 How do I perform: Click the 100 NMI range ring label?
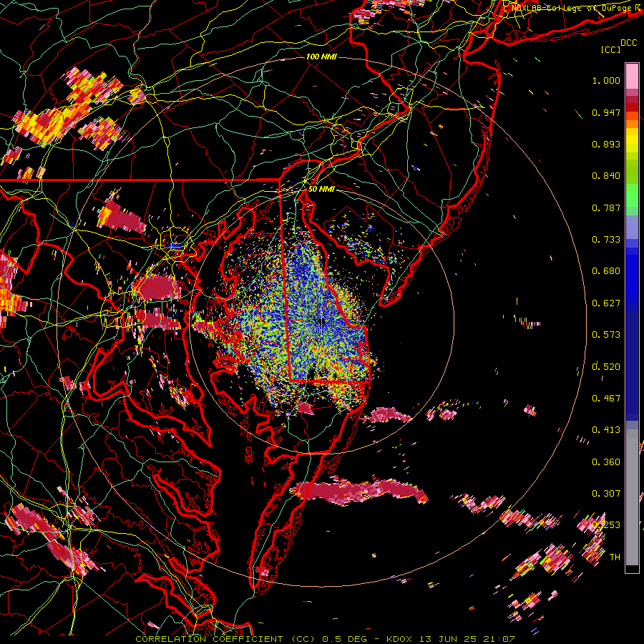click(x=321, y=57)
